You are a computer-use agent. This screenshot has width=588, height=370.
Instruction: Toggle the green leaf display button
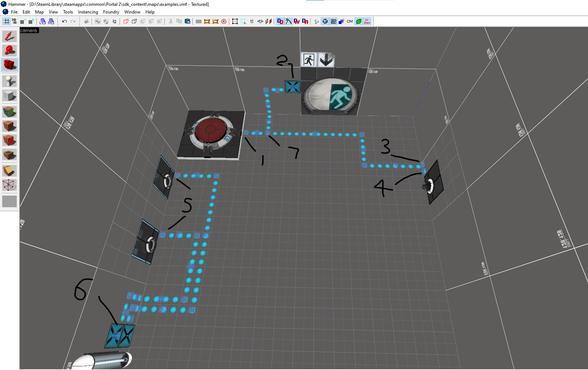click(x=359, y=21)
